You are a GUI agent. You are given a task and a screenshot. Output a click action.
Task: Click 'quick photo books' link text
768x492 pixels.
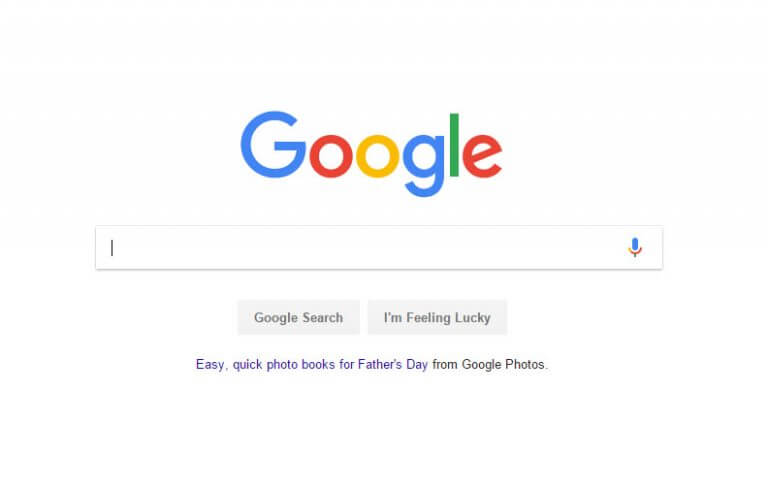pyautogui.click(x=284, y=365)
